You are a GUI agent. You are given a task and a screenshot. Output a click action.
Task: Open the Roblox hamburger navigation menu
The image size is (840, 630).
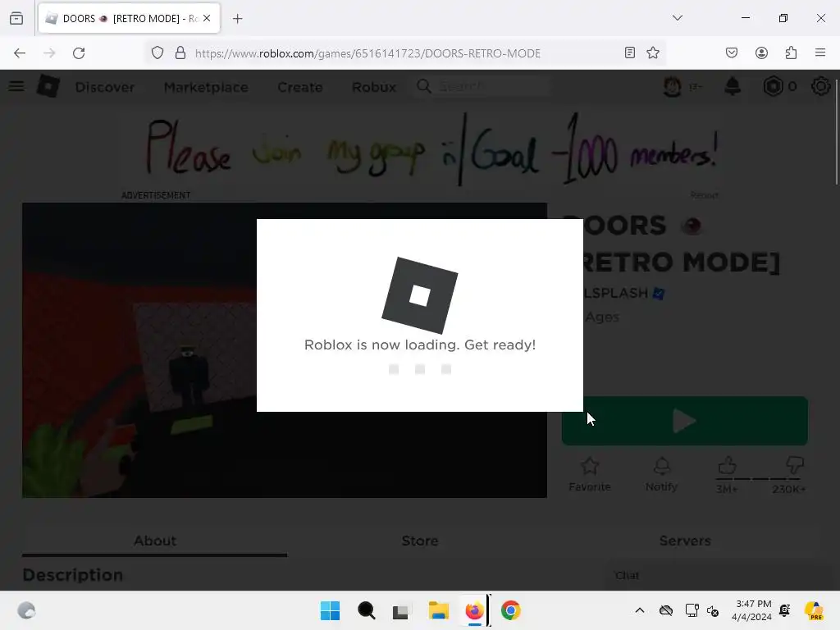pyautogui.click(x=16, y=85)
